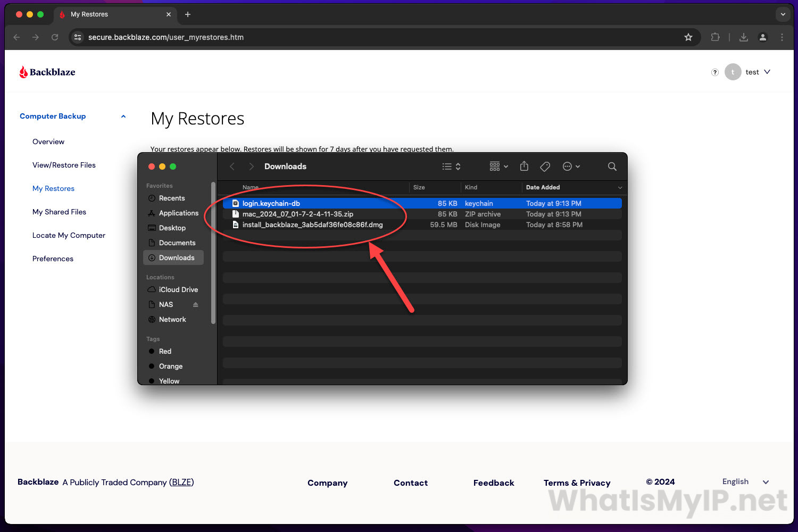Open iCloud Drive in Finder sidebar

pyautogui.click(x=173, y=289)
